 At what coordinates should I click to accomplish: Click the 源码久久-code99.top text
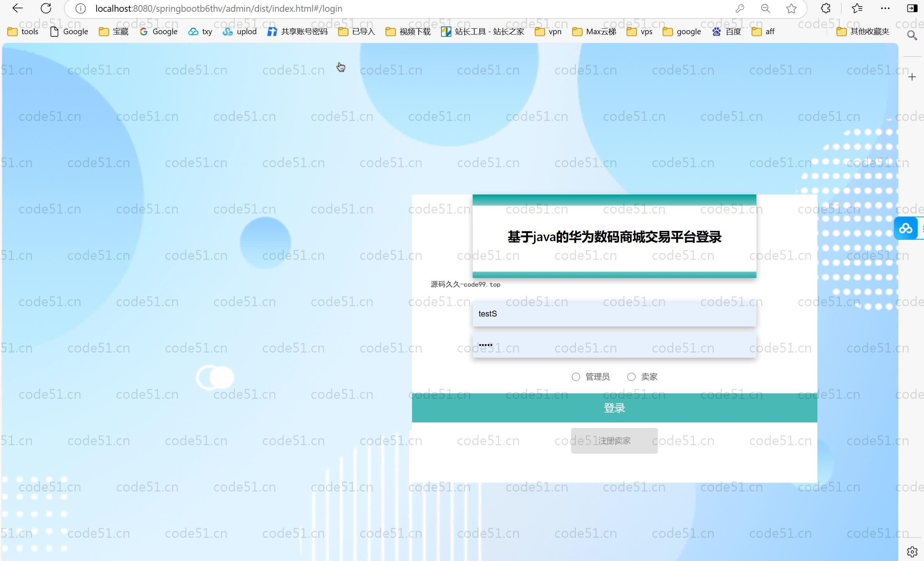[x=465, y=284]
